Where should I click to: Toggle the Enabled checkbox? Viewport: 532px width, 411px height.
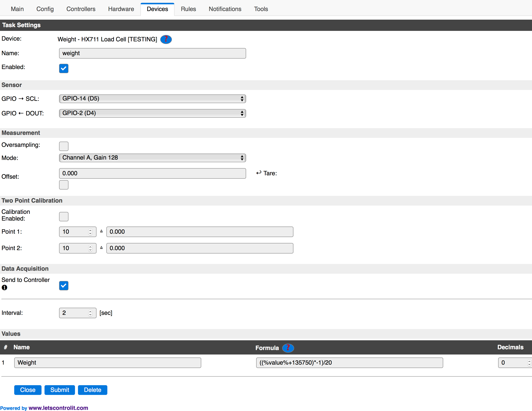click(x=64, y=68)
